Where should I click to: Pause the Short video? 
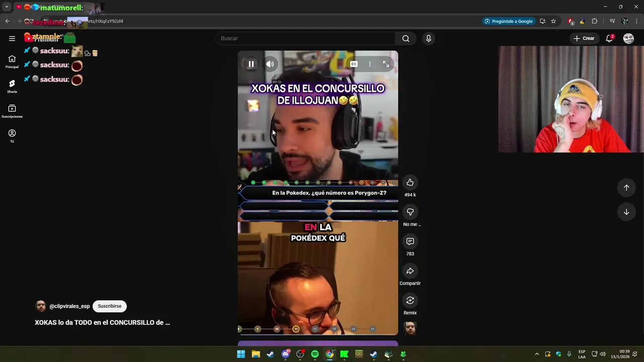pyautogui.click(x=251, y=64)
